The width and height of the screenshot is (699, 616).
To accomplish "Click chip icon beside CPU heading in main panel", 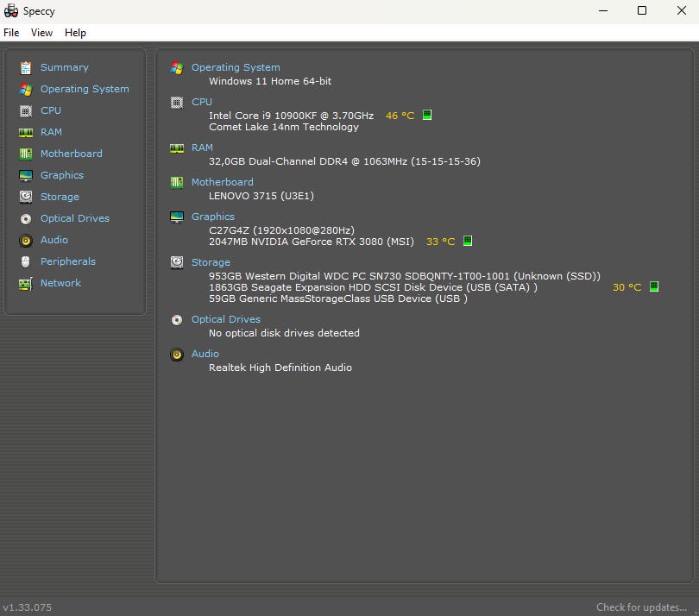I will (x=177, y=103).
